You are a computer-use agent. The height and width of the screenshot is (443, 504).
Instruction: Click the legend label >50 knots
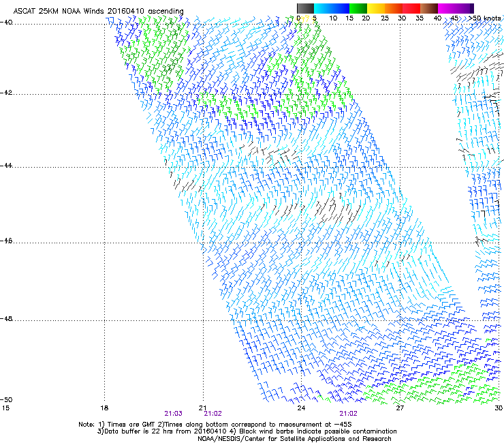[484, 18]
